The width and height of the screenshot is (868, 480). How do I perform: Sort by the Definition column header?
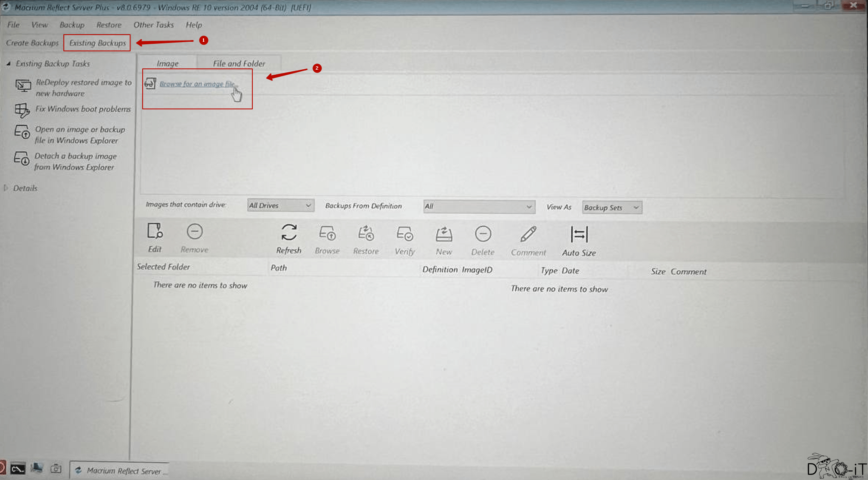(x=440, y=270)
